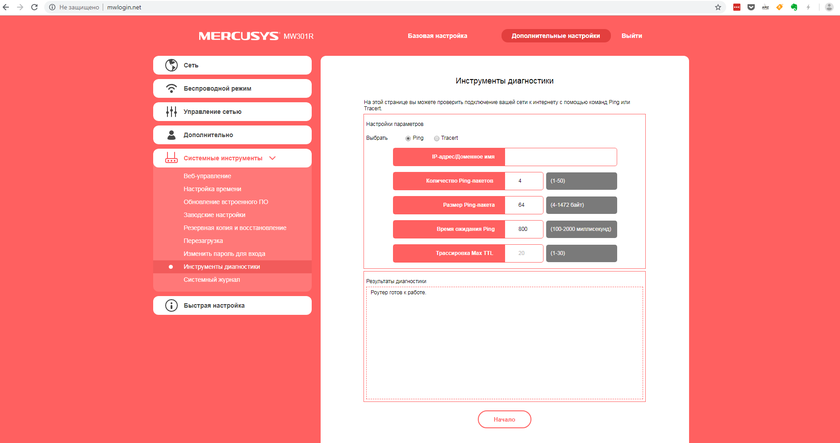Open the Дополнительные настройки tab
This screenshot has height=443, width=840.
click(555, 35)
